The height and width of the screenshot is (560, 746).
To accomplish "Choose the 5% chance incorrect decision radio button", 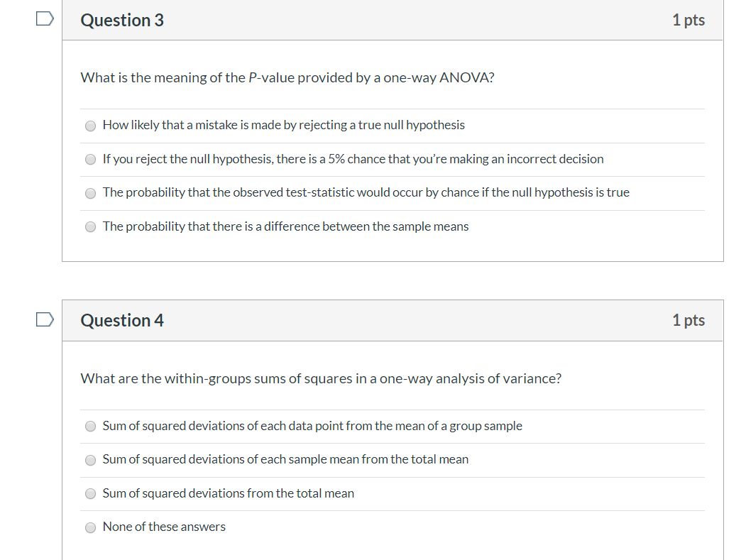I will click(90, 160).
